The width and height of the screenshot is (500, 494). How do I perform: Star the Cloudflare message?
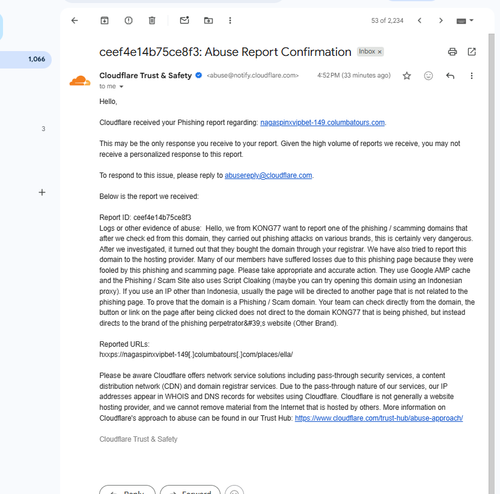pyautogui.click(x=407, y=76)
